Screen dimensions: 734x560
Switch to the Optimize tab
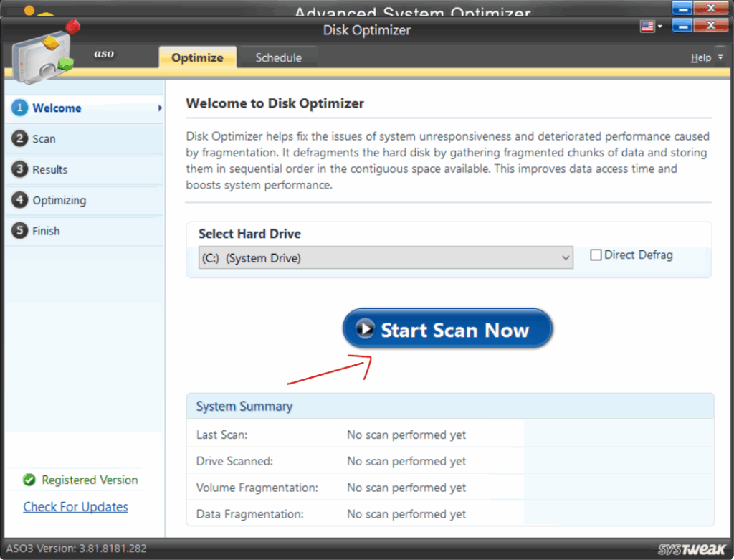198,57
